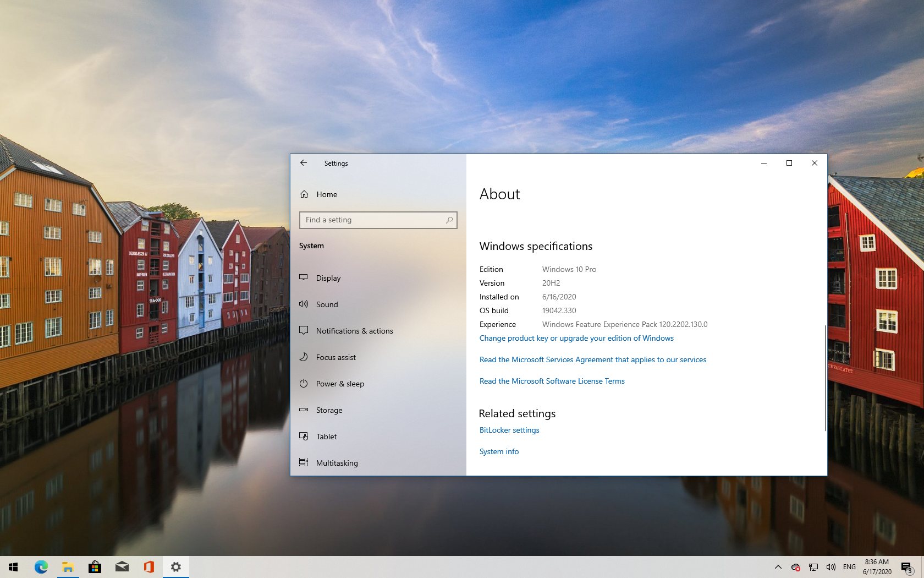This screenshot has height=578, width=924.
Task: Click the Sound speaker icon in sidebar
Action: point(304,304)
